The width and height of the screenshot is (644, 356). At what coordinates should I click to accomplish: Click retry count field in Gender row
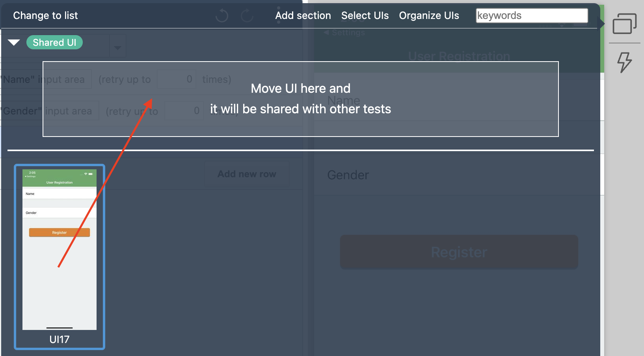(184, 111)
